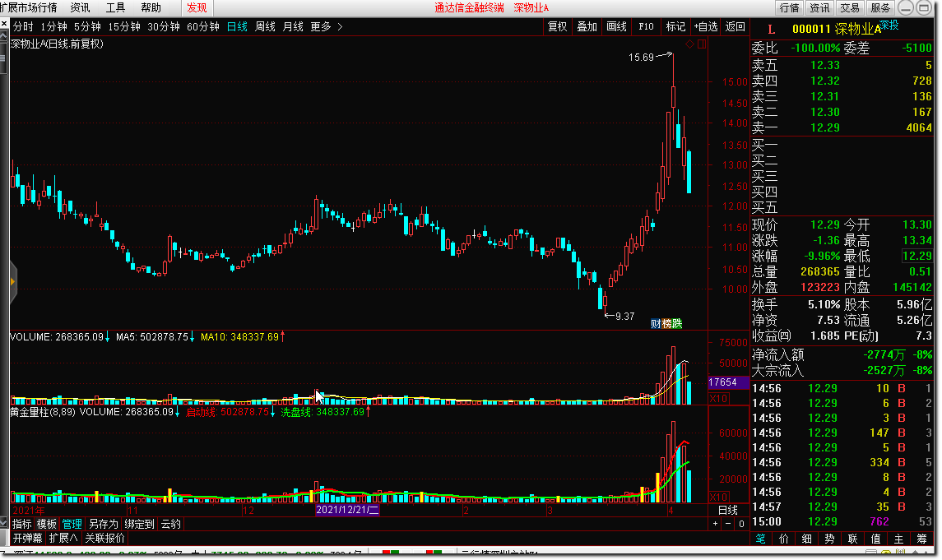Switch to the 60分钟 chart period

[x=203, y=26]
